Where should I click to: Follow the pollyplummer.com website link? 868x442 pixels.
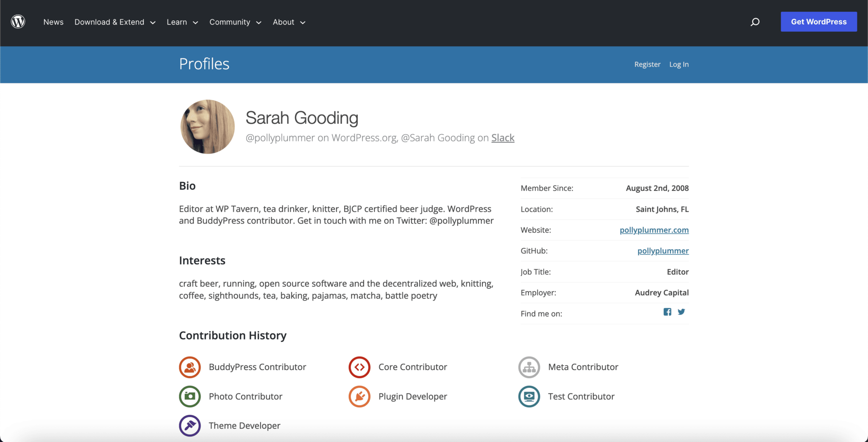point(654,230)
